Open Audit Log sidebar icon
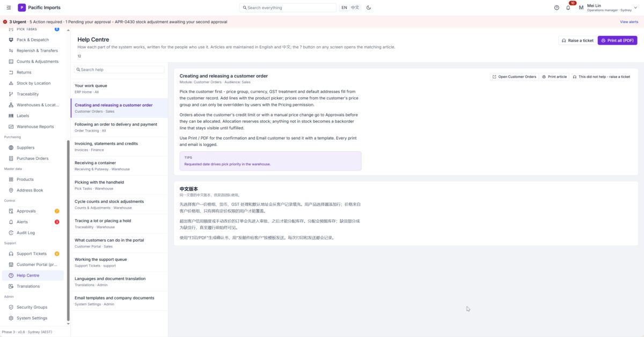Viewport: 644px width, 337px height. click(11, 233)
